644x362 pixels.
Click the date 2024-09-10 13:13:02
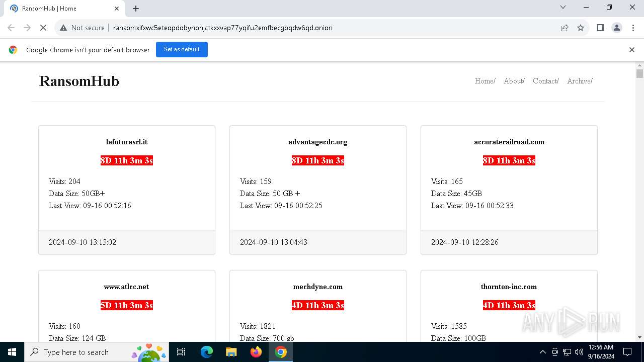coord(83,242)
